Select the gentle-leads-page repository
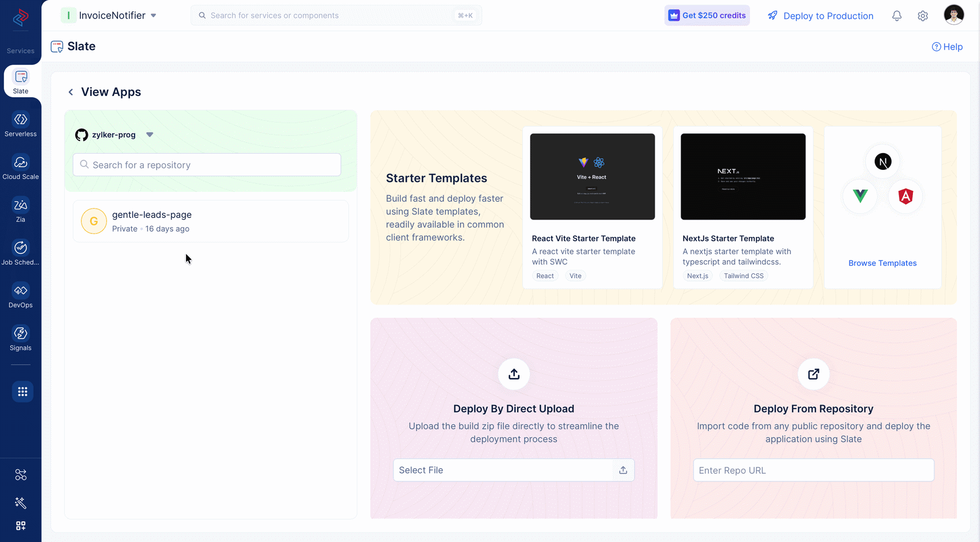Image resolution: width=980 pixels, height=542 pixels. tap(211, 221)
